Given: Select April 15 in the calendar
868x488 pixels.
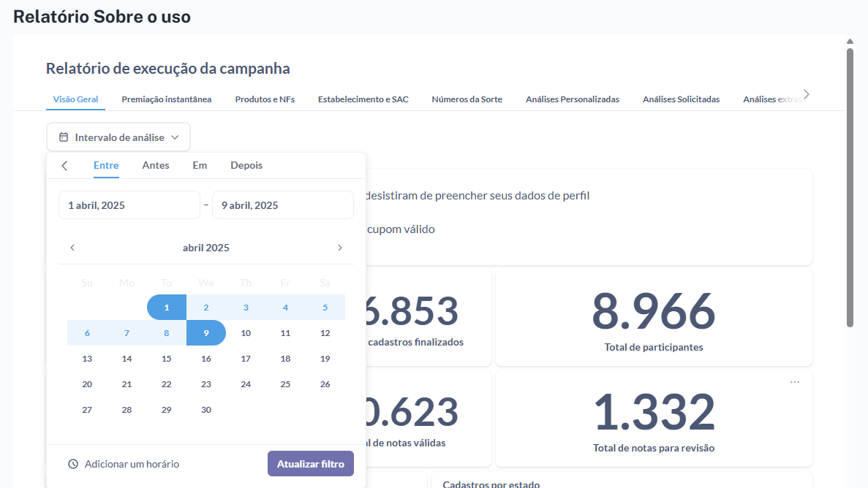Looking at the screenshot, I should click(167, 359).
